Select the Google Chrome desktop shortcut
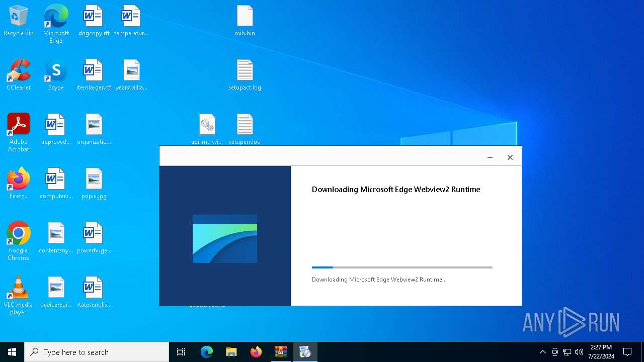Viewport: 644px width, 362px height. point(19,241)
